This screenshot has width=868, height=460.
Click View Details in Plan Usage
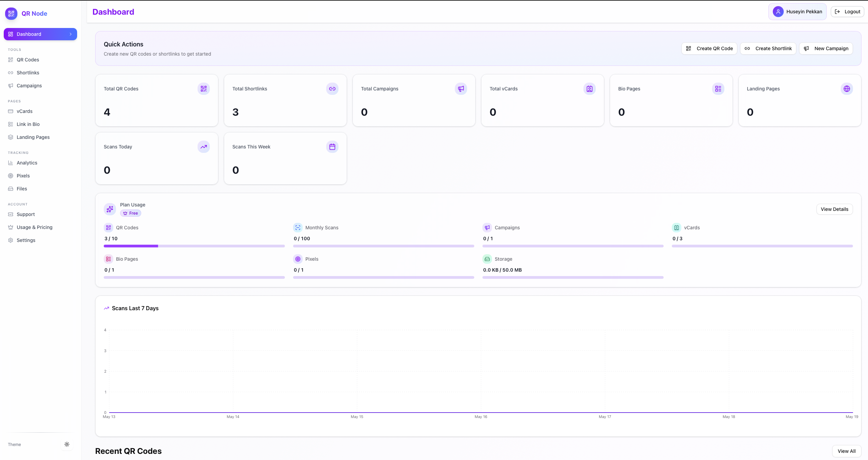point(835,209)
